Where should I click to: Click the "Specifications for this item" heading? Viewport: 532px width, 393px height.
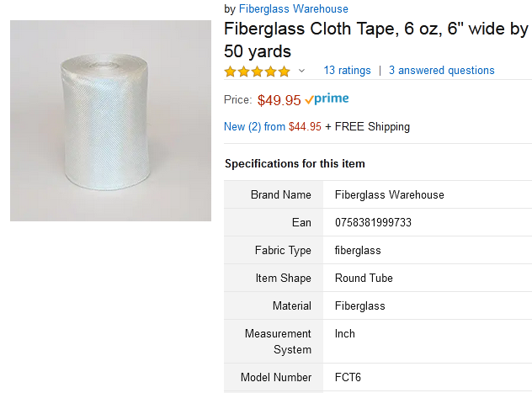[x=295, y=163]
